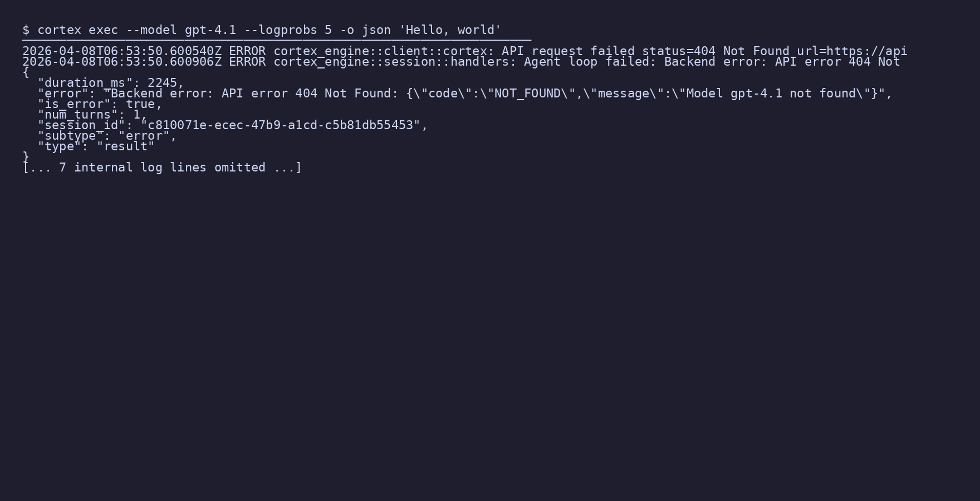Click the cortex exec command line
Viewport: 980px width, 501px height.
click(x=262, y=30)
